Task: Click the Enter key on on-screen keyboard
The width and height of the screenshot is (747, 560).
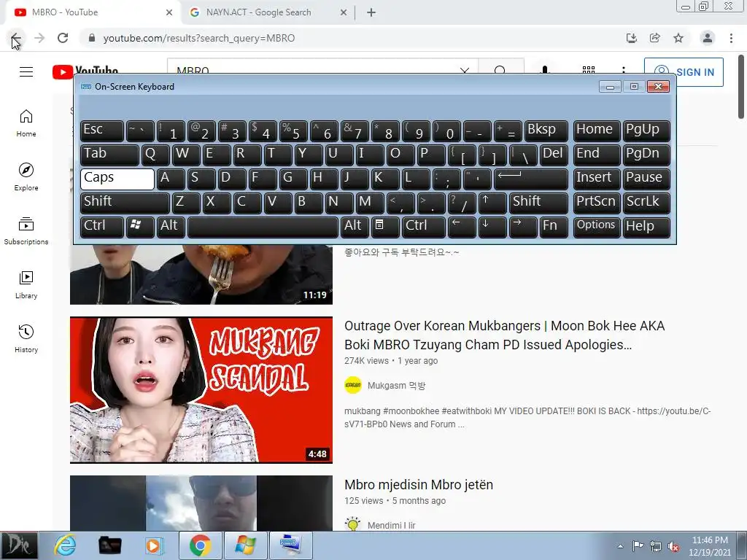Action: coord(531,179)
